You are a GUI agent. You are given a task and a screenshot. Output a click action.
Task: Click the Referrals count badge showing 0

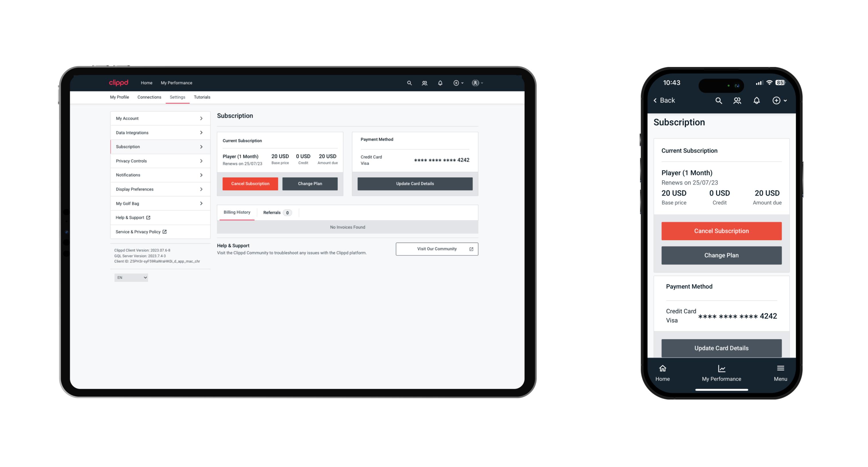pos(288,213)
